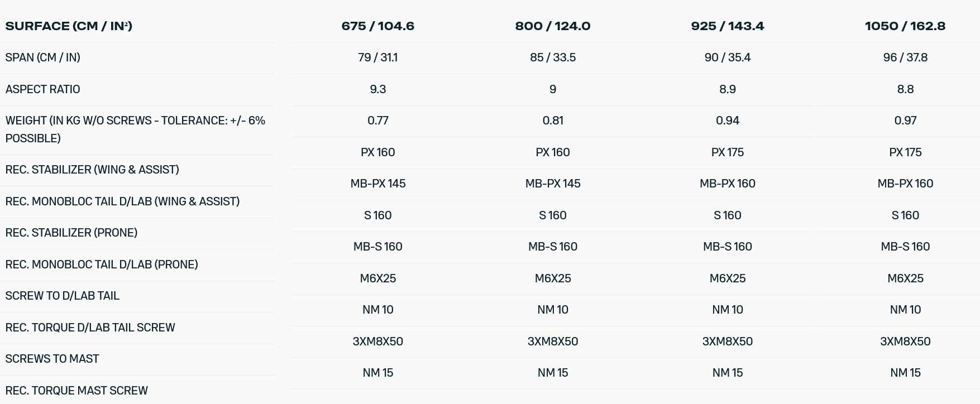Click the WEIGHT tolerance row label
Image resolution: width=980 pixels, height=404 pixels.
coord(135,129)
